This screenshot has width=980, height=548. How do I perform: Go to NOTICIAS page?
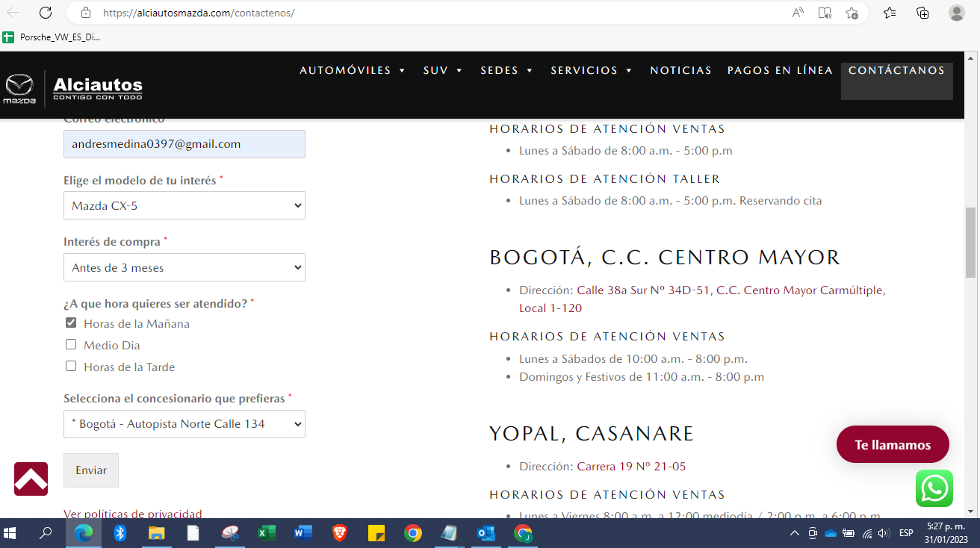pyautogui.click(x=680, y=70)
